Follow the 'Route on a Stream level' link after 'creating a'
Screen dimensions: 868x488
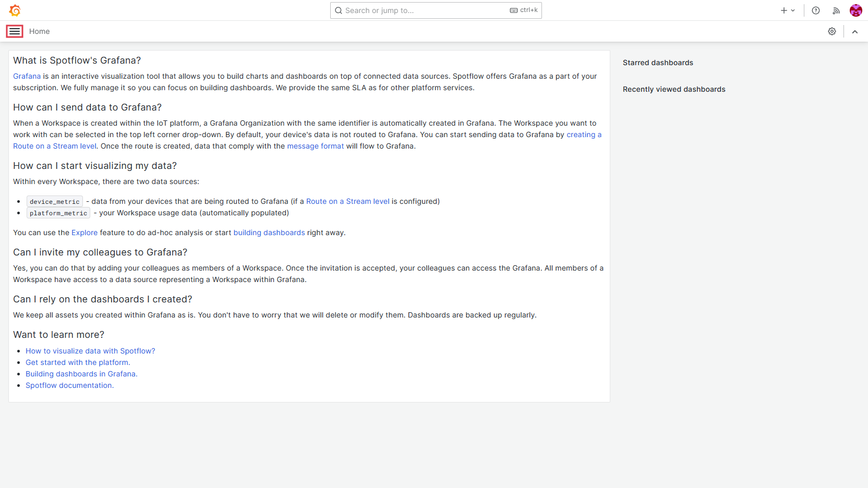pos(55,146)
